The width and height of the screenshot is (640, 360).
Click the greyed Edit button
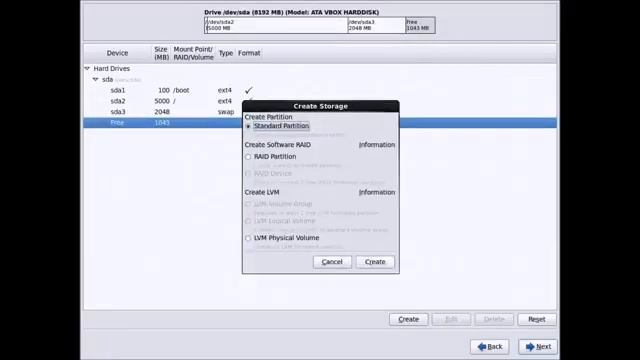(x=451, y=320)
